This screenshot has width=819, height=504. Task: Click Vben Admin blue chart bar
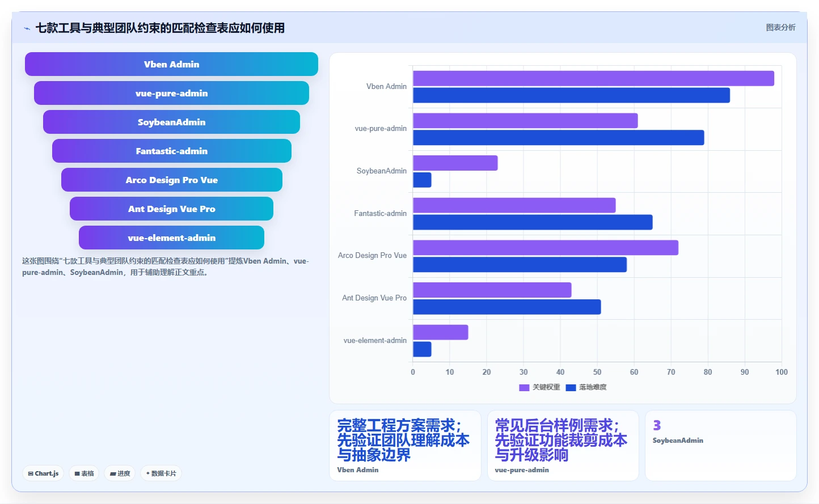[x=571, y=95]
